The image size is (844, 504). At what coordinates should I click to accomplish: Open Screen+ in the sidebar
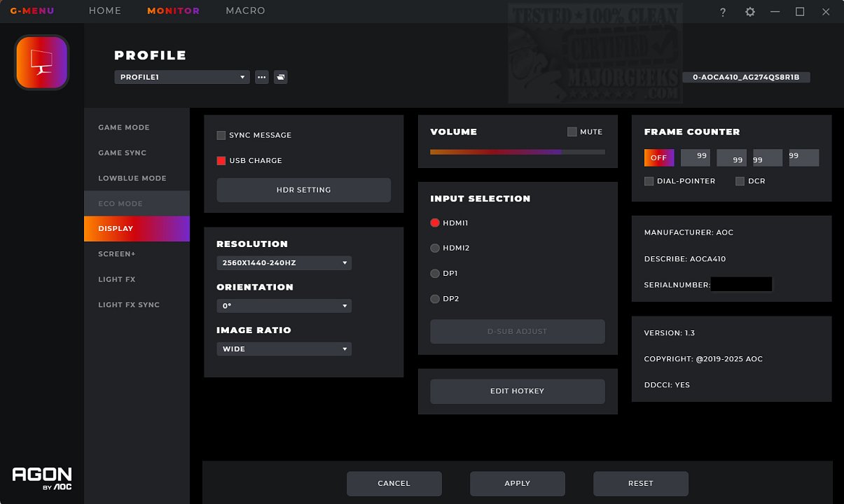[137, 254]
